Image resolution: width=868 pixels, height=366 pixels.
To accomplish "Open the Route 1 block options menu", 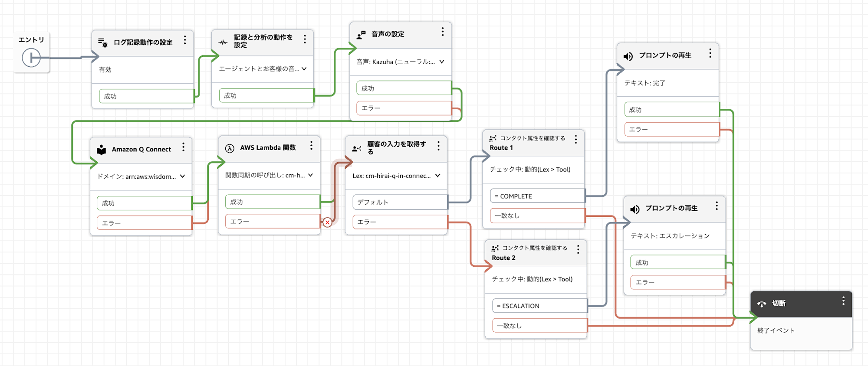I will [575, 139].
